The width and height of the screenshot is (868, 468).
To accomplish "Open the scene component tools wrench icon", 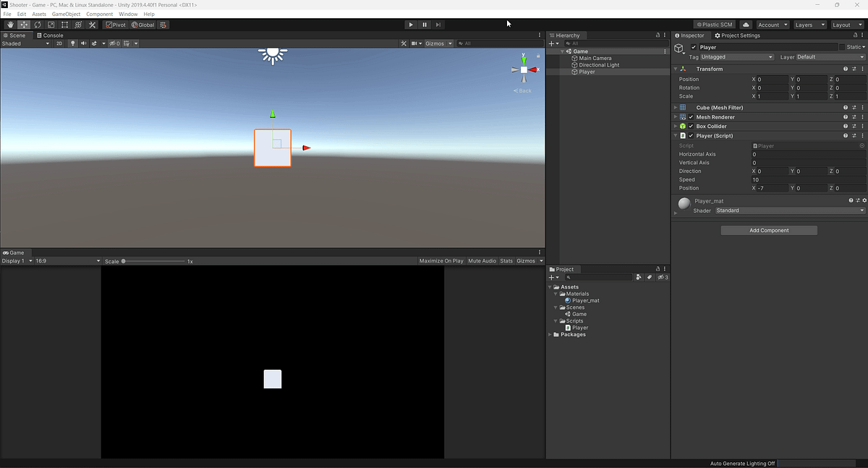I will pyautogui.click(x=404, y=43).
